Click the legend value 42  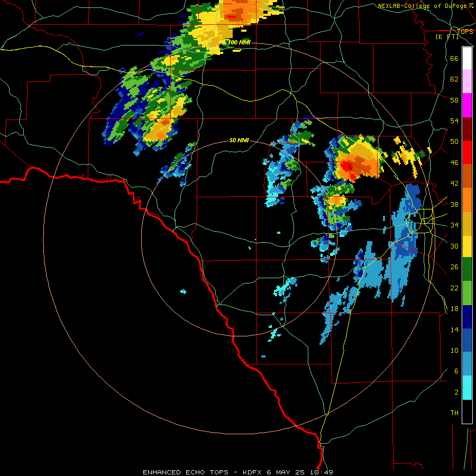click(x=454, y=184)
